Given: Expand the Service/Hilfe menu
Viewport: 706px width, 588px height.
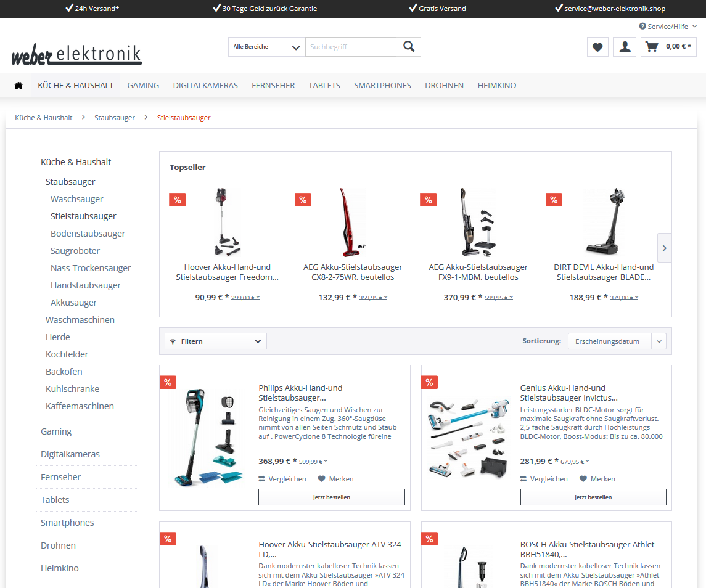Looking at the screenshot, I should [668, 26].
